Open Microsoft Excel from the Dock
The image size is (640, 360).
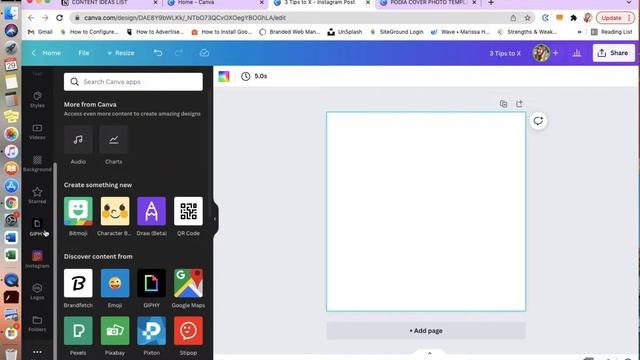tap(11, 255)
